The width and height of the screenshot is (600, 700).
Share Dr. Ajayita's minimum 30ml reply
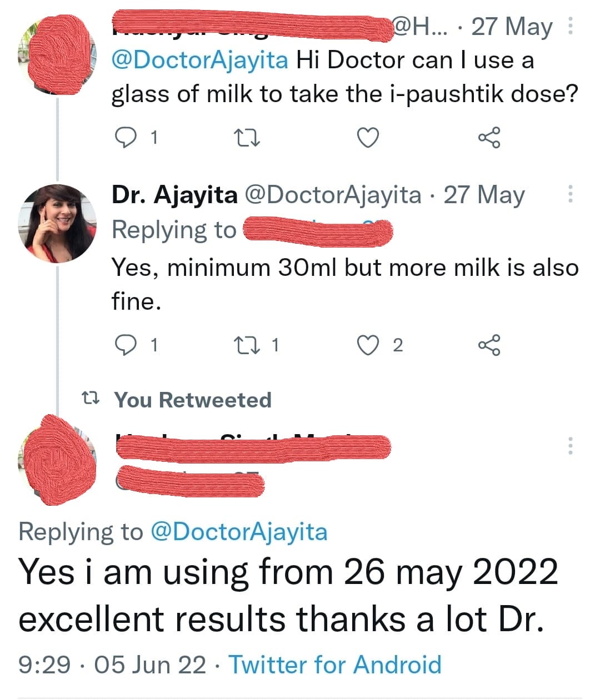point(489,345)
